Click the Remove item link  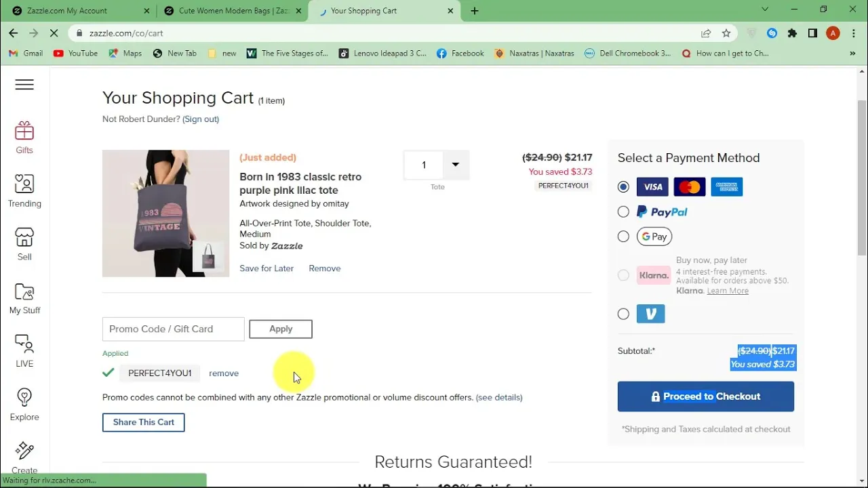tap(325, 268)
